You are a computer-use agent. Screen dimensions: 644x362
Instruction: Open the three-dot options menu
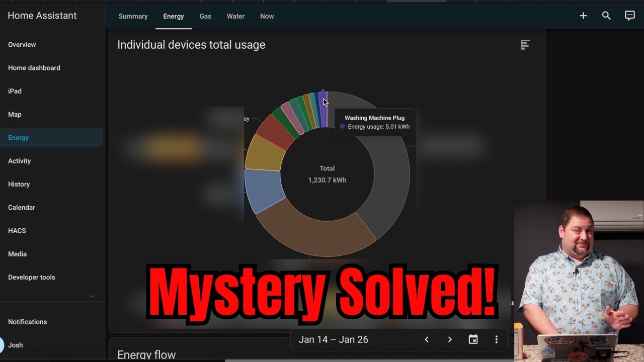pos(496,339)
